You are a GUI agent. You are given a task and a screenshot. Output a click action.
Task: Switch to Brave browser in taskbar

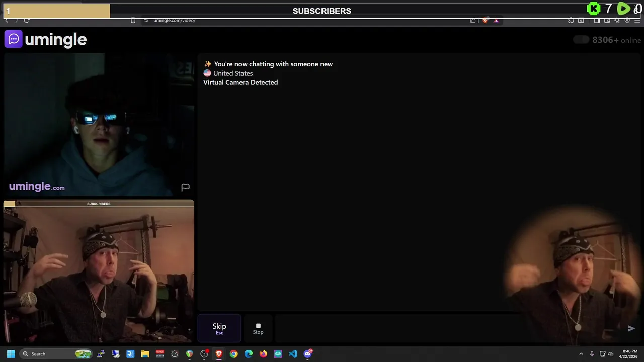pos(219,354)
